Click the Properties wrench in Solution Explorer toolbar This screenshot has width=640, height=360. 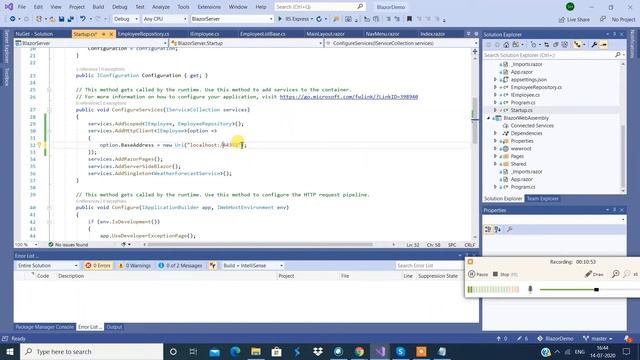click(x=594, y=45)
